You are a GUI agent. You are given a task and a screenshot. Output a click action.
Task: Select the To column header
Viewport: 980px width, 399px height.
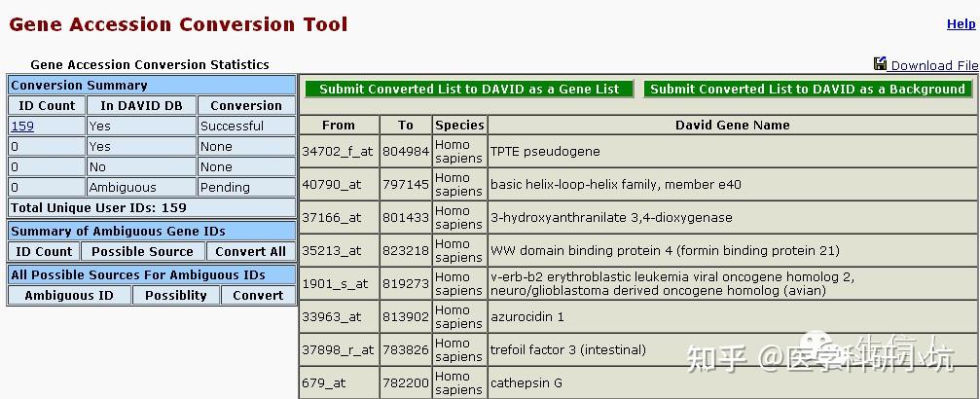coord(406,125)
